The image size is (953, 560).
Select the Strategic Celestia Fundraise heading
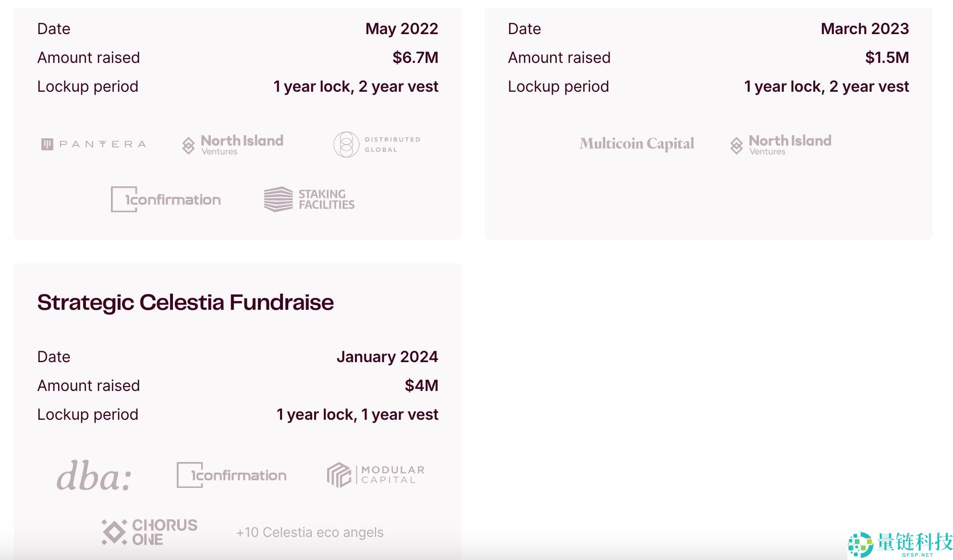[185, 303]
